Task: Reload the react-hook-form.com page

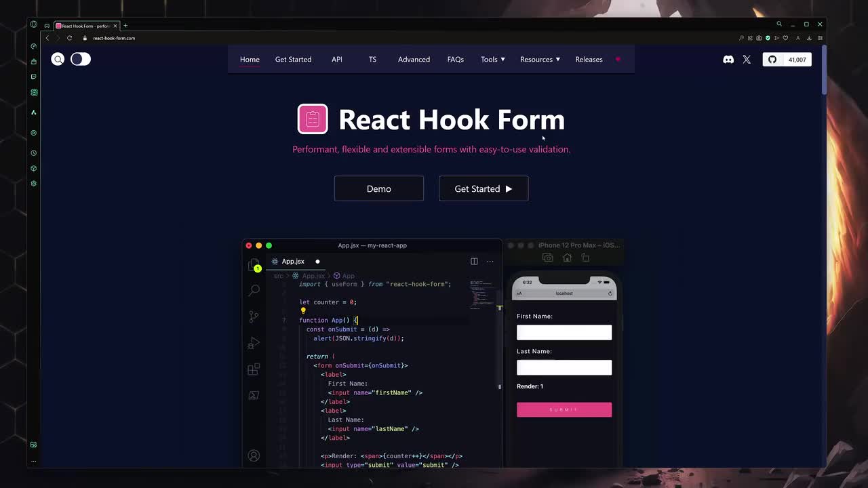Action: click(x=69, y=38)
